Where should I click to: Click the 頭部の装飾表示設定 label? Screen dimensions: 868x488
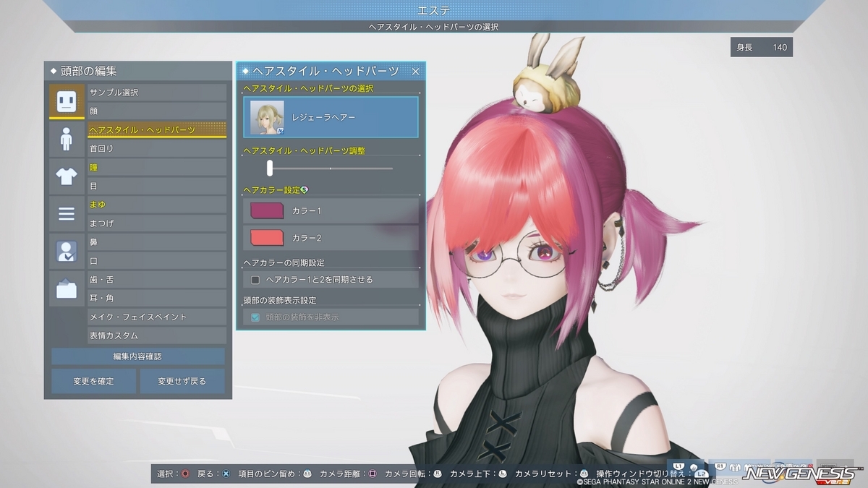pos(280,300)
